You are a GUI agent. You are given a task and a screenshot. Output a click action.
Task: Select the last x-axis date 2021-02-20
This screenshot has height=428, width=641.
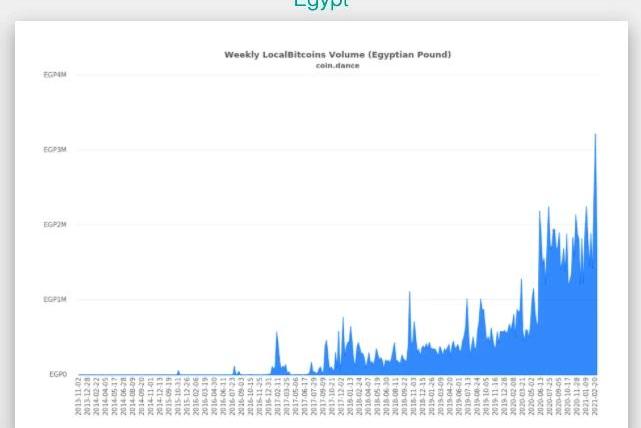(595, 396)
